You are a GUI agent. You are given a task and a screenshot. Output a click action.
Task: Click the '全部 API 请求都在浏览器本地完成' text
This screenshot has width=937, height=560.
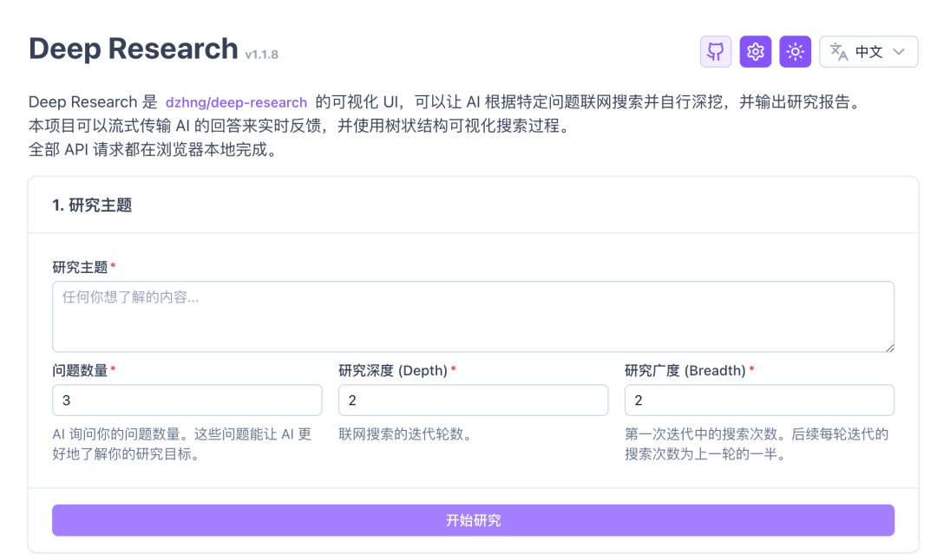(154, 149)
